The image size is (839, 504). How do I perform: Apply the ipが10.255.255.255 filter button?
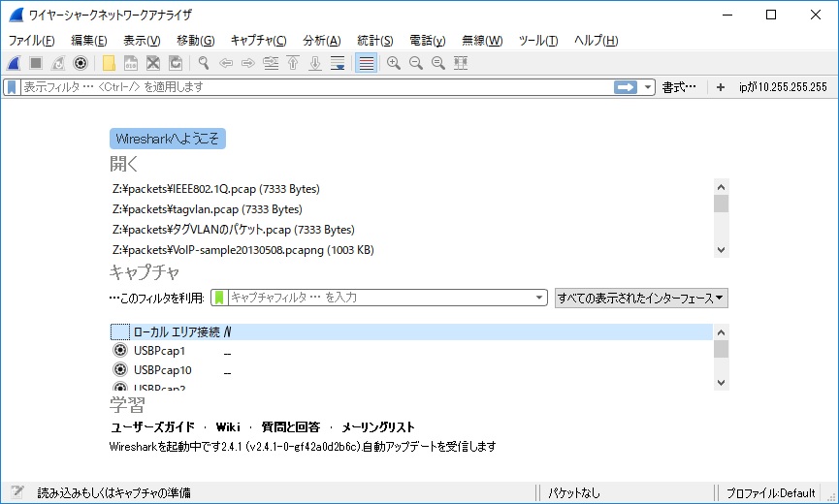coord(783,87)
